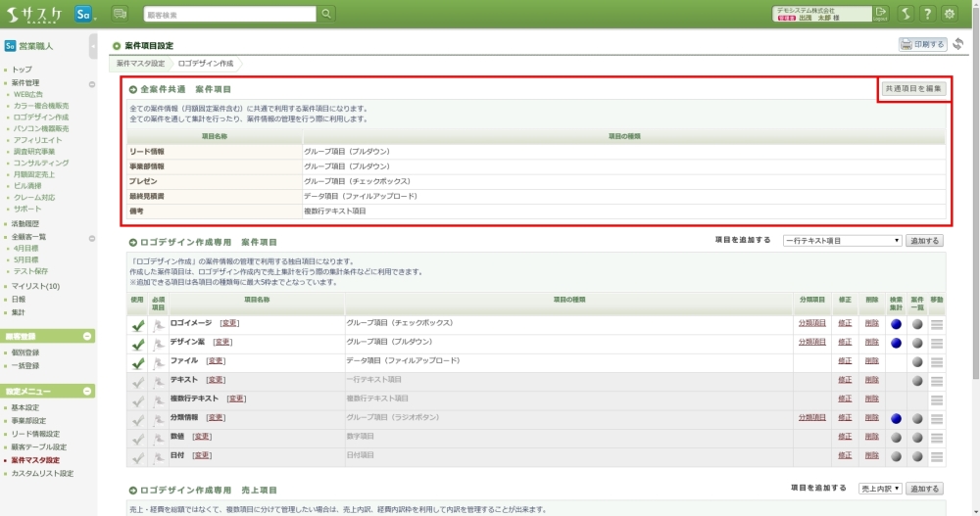
Task: Click the search magnifier icon in header
Action: click(x=326, y=14)
